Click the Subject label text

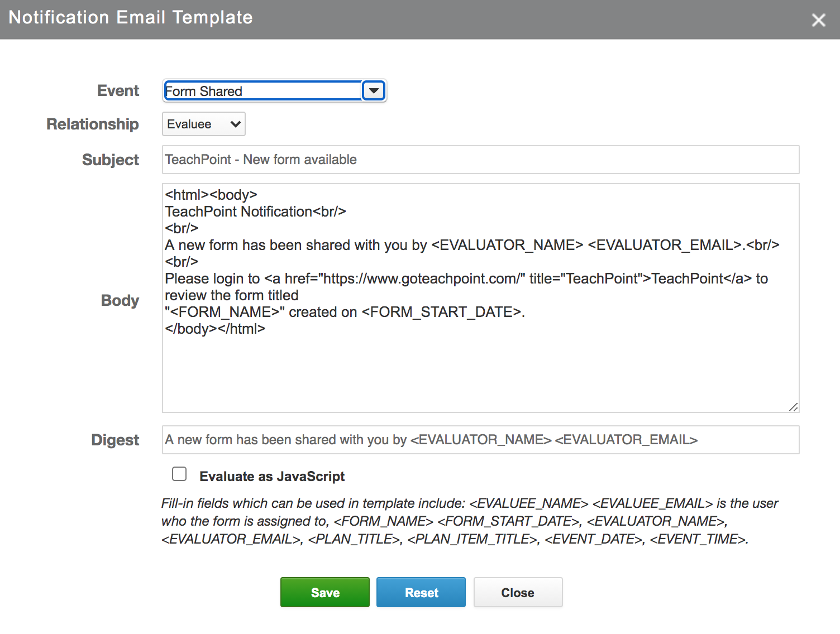(110, 160)
